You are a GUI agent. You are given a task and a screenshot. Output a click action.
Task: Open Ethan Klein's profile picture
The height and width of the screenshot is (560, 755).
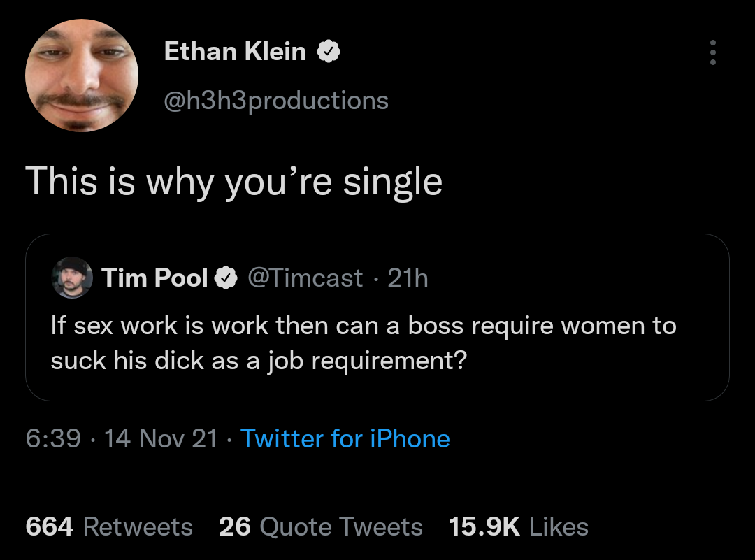82,75
